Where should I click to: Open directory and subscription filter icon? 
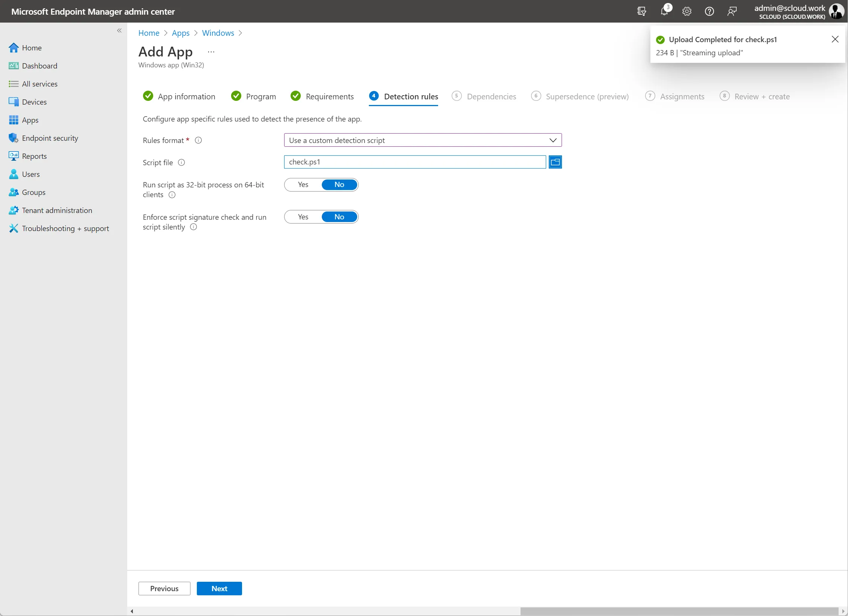(642, 11)
